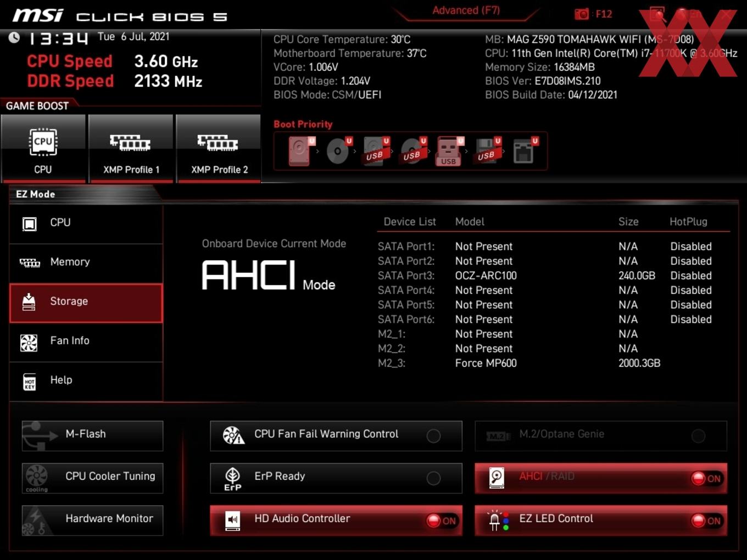Image resolution: width=747 pixels, height=560 pixels.
Task: Click the Device List column header
Action: point(410,222)
